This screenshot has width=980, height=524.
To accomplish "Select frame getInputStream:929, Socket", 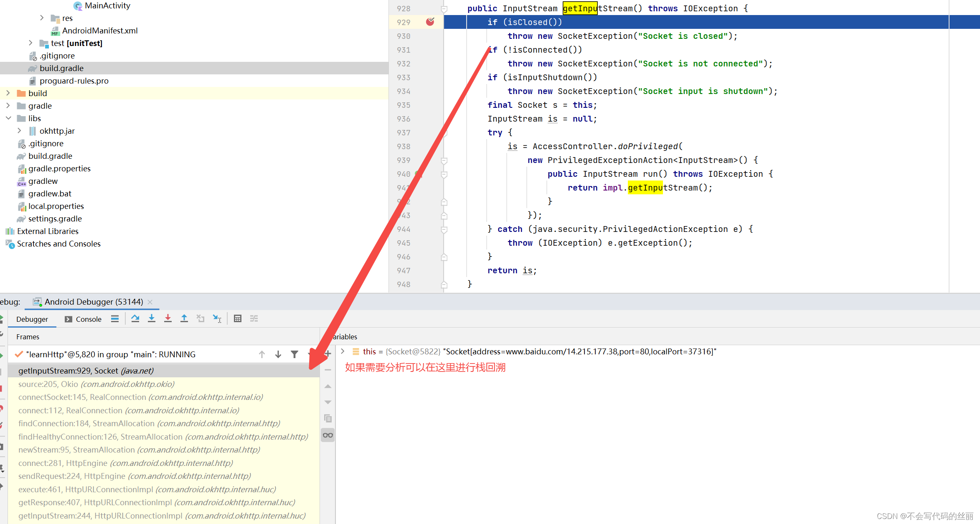I will (164, 371).
